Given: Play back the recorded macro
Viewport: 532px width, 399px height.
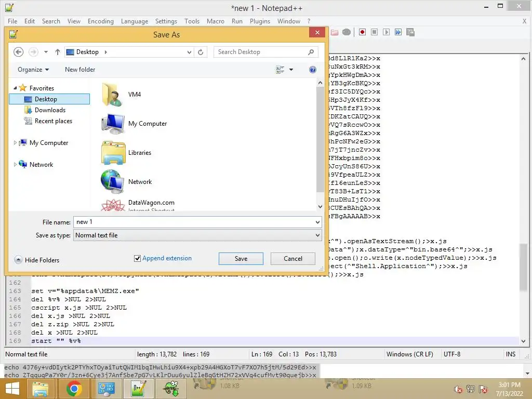Looking at the screenshot, I should (386, 32).
